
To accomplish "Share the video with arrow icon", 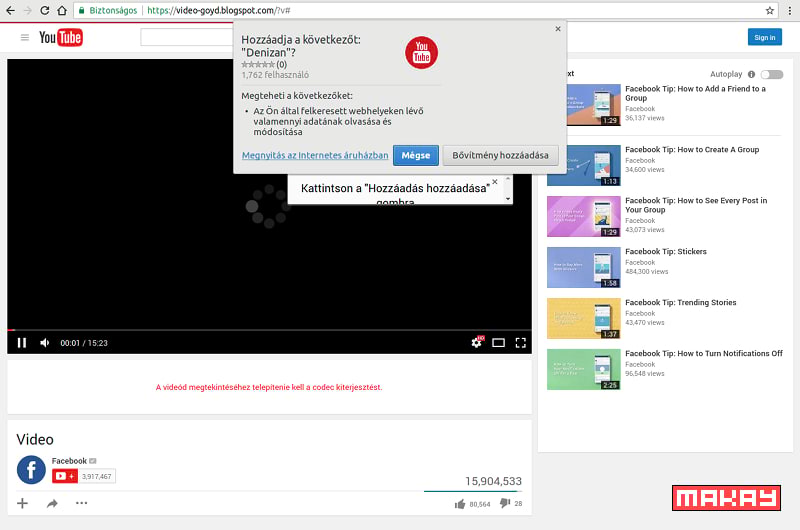I will [52, 503].
